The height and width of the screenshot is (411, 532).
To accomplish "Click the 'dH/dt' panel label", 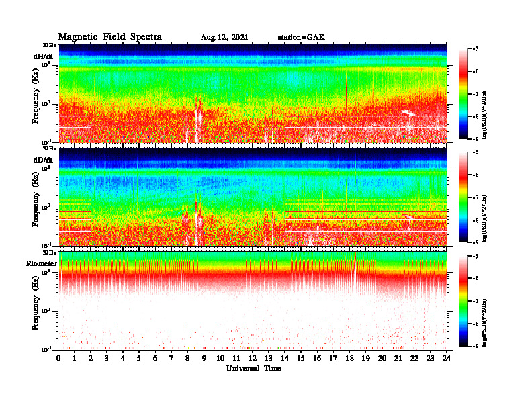I will pyautogui.click(x=43, y=56).
